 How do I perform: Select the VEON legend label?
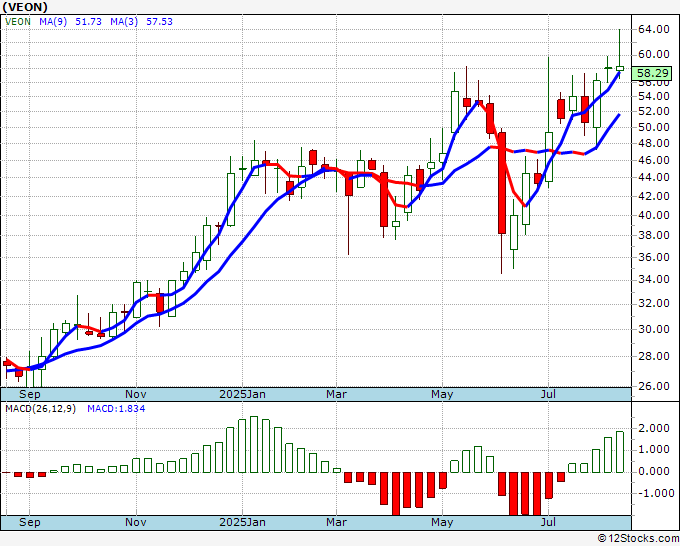click(x=18, y=22)
